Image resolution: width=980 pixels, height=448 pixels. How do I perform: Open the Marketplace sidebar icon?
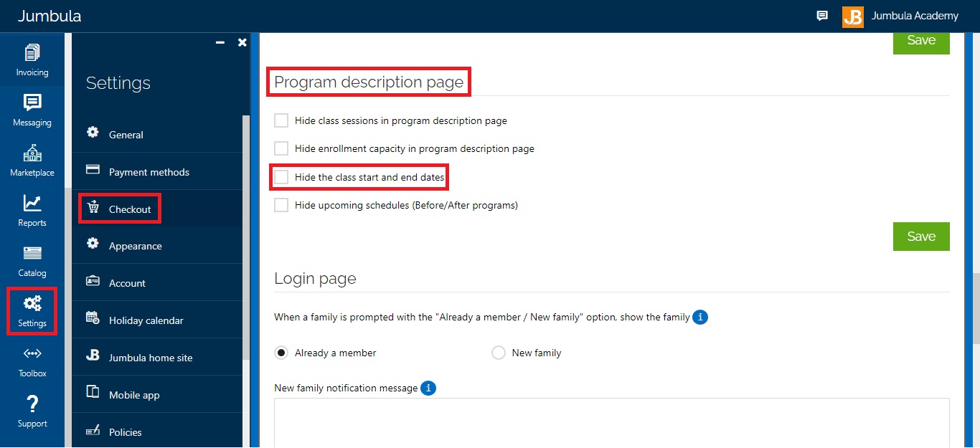(x=32, y=153)
